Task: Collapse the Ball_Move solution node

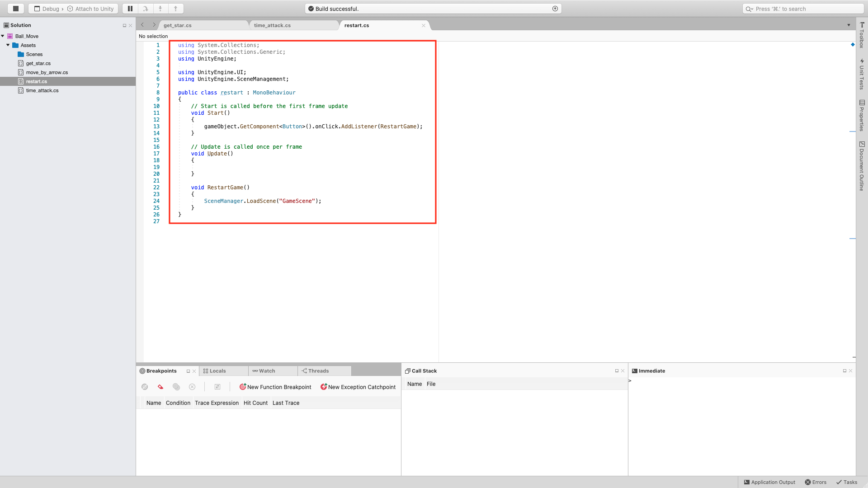Action: 3,36
